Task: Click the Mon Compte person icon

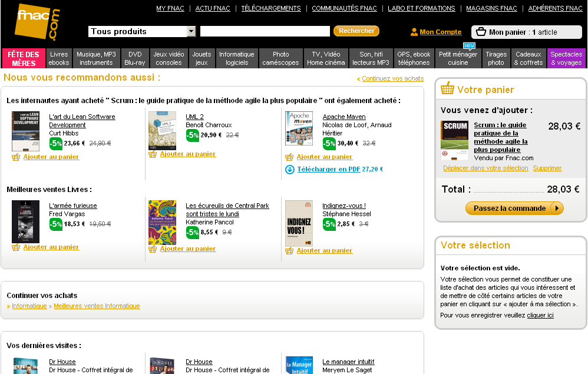Action: [x=414, y=32]
